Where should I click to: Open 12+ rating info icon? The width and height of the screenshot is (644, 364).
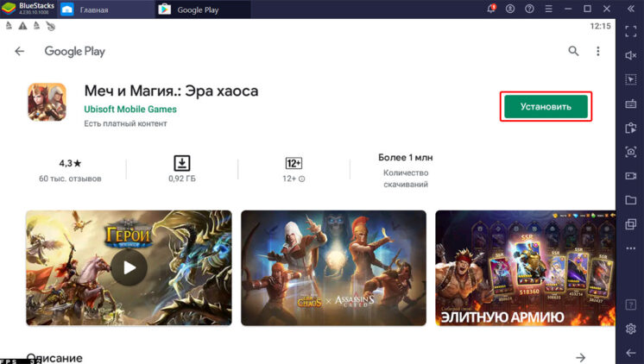[302, 179]
